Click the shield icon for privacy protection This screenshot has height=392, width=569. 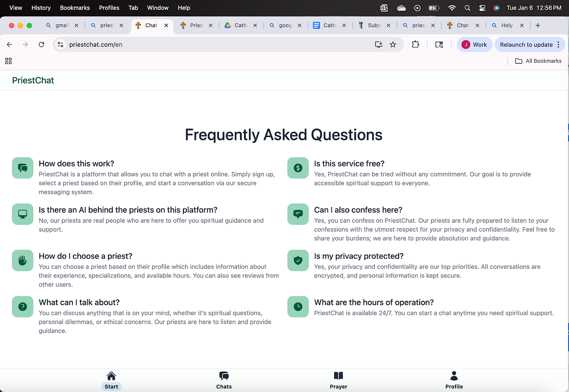[x=298, y=260]
